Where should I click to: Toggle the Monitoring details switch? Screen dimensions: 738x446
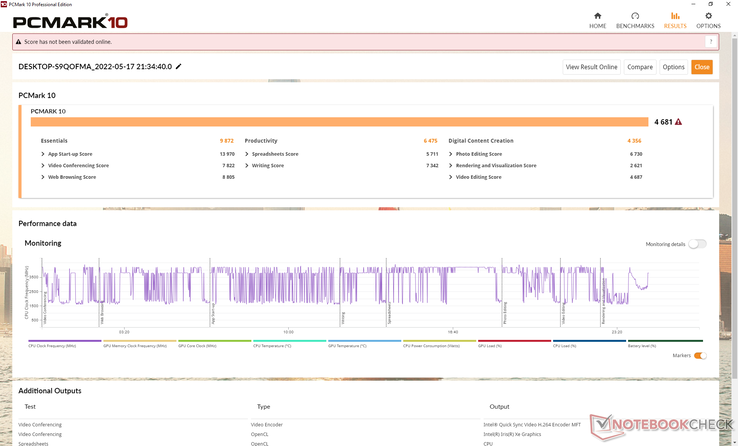(x=696, y=244)
